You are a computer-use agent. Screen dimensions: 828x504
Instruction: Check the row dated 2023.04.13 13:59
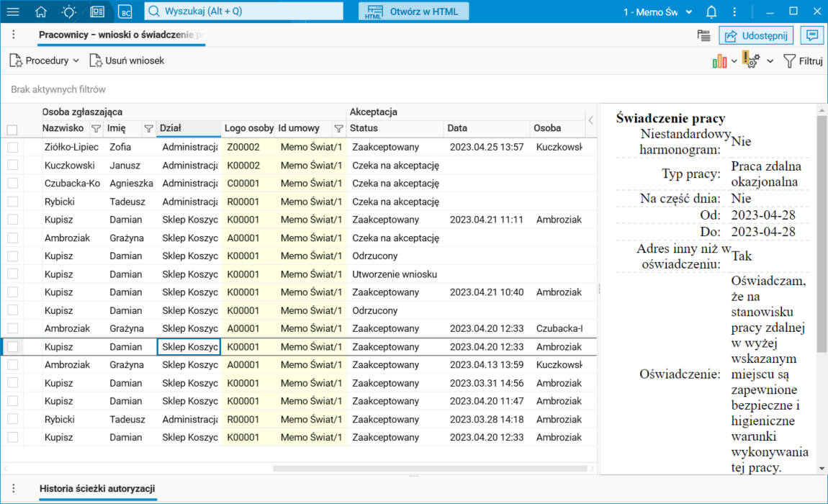(x=13, y=364)
